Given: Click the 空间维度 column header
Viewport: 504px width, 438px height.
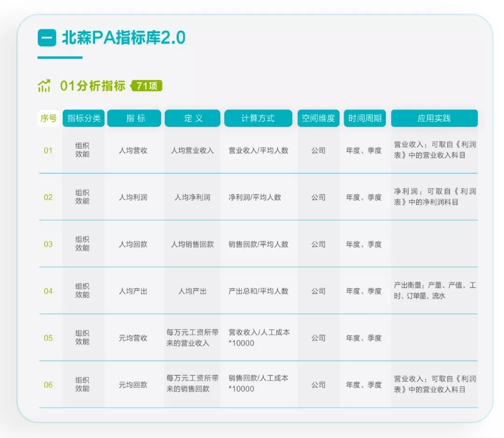Looking at the screenshot, I should click(318, 118).
